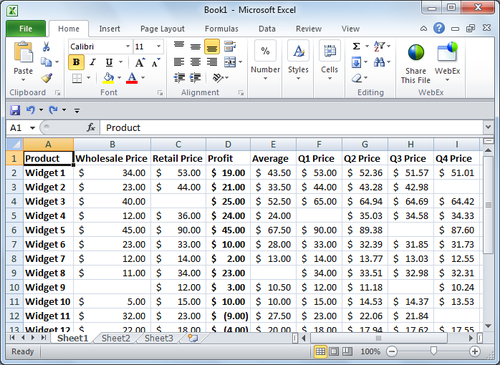
Task: Click the Cut scissors icon
Action: point(46,46)
